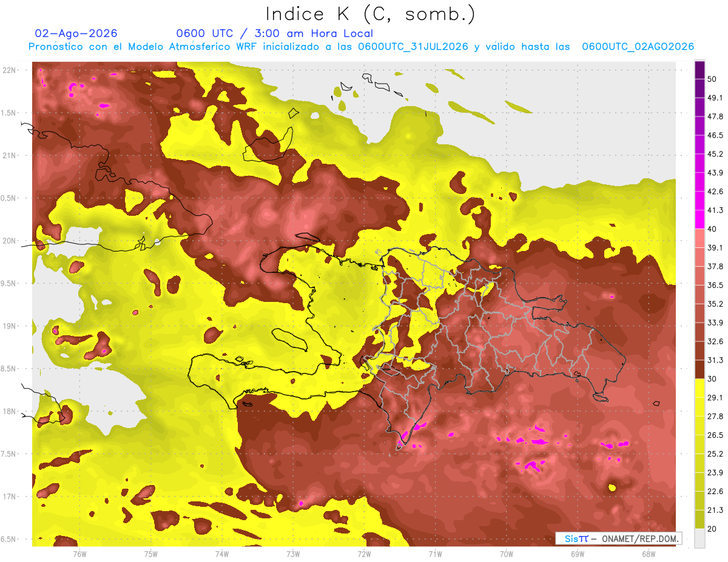Click the color scale value "49.1"
728x562 pixels.
tap(715, 98)
